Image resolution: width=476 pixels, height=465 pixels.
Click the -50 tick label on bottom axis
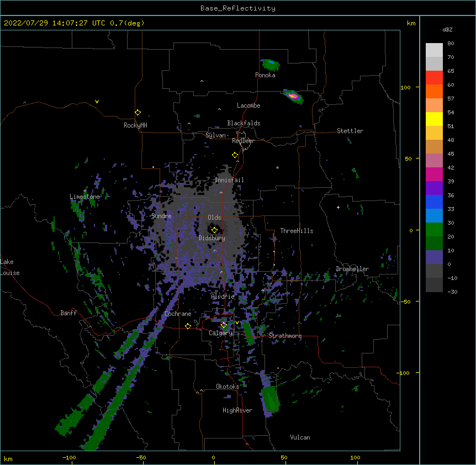pos(141,457)
